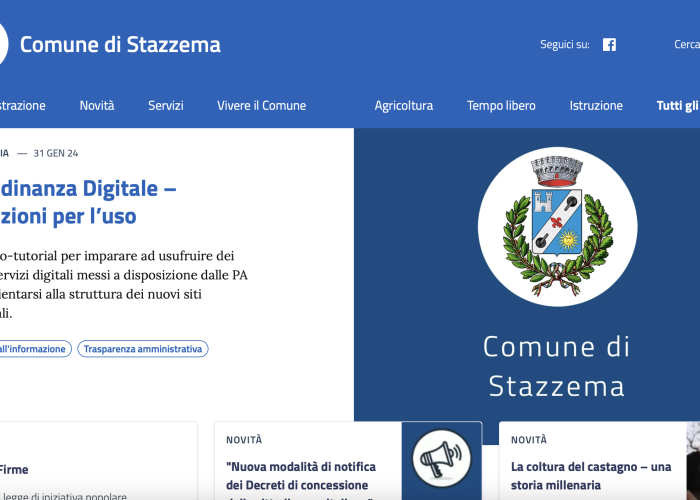Open the Servizi menu item
Image resolution: width=700 pixels, height=500 pixels.
click(x=166, y=106)
